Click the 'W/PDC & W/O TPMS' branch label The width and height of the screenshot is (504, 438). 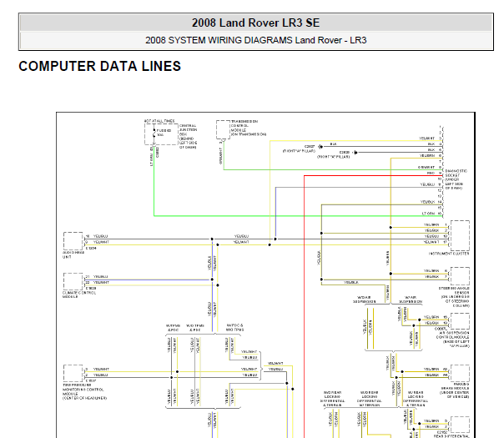coord(234,327)
